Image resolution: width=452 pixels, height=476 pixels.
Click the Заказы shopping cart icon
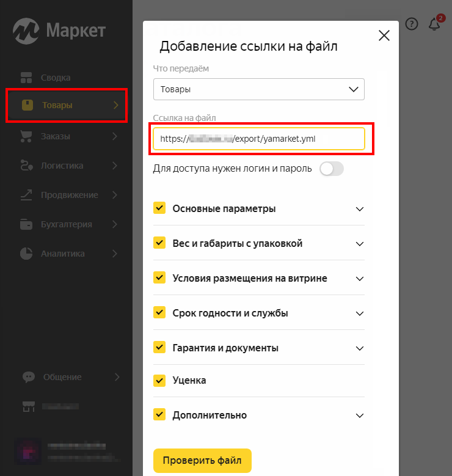(26, 136)
